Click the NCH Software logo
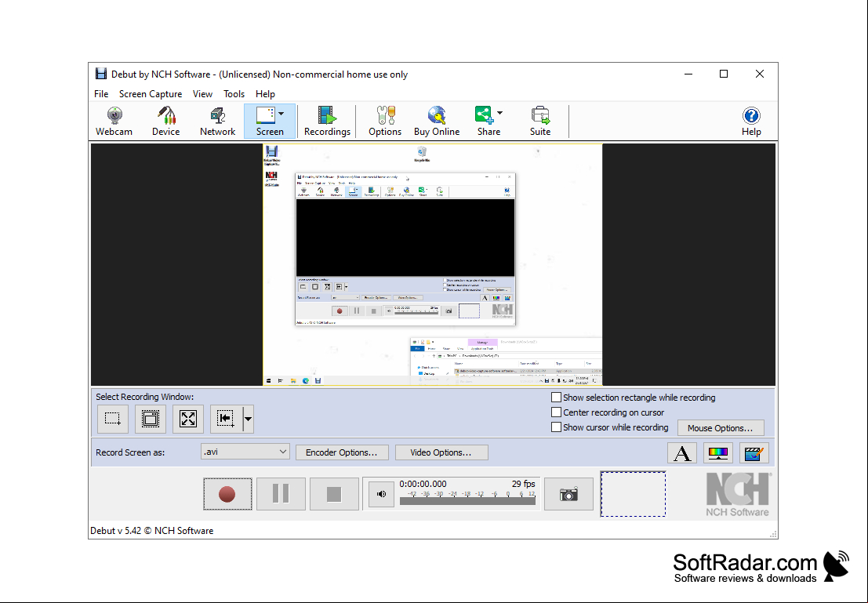 pos(737,495)
